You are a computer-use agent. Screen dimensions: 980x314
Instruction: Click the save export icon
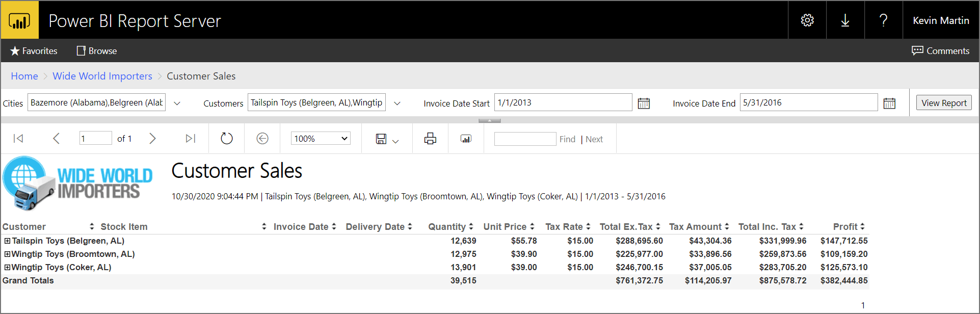click(381, 139)
